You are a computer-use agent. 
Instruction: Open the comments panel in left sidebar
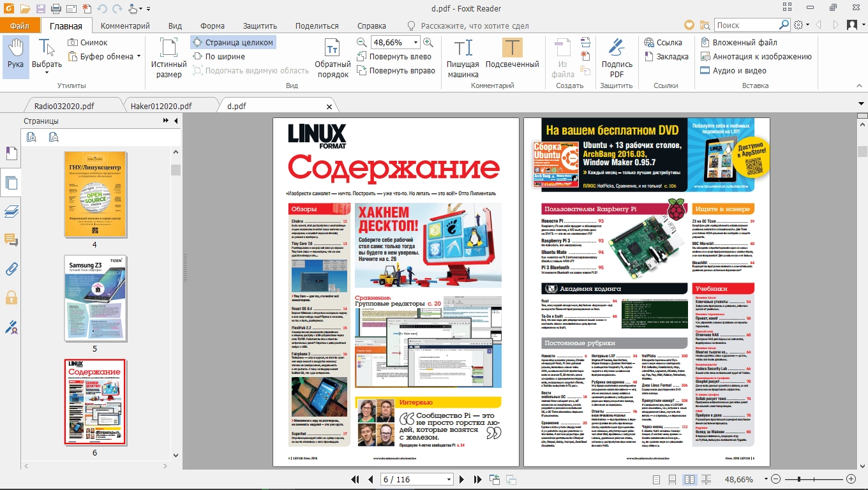11,240
